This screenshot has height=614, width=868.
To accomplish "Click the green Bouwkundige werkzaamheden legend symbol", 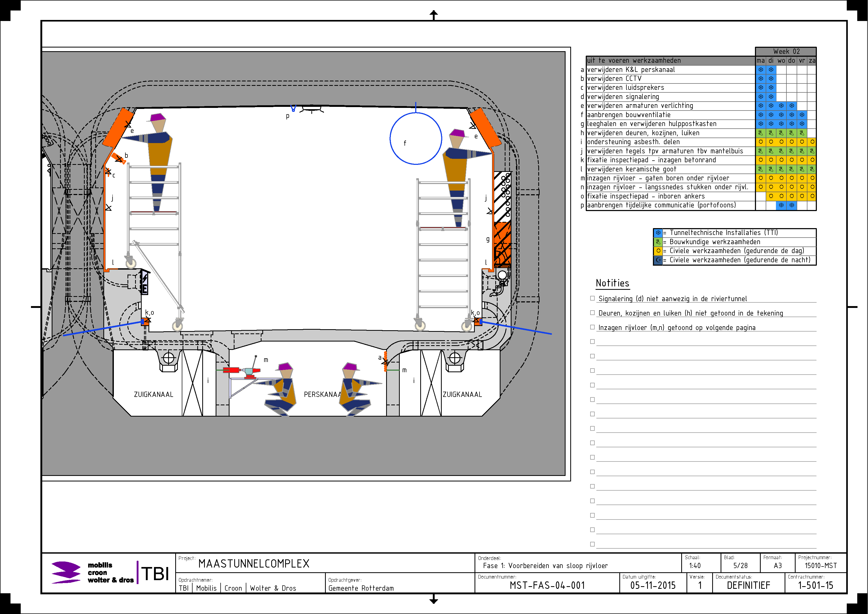I will coord(658,242).
